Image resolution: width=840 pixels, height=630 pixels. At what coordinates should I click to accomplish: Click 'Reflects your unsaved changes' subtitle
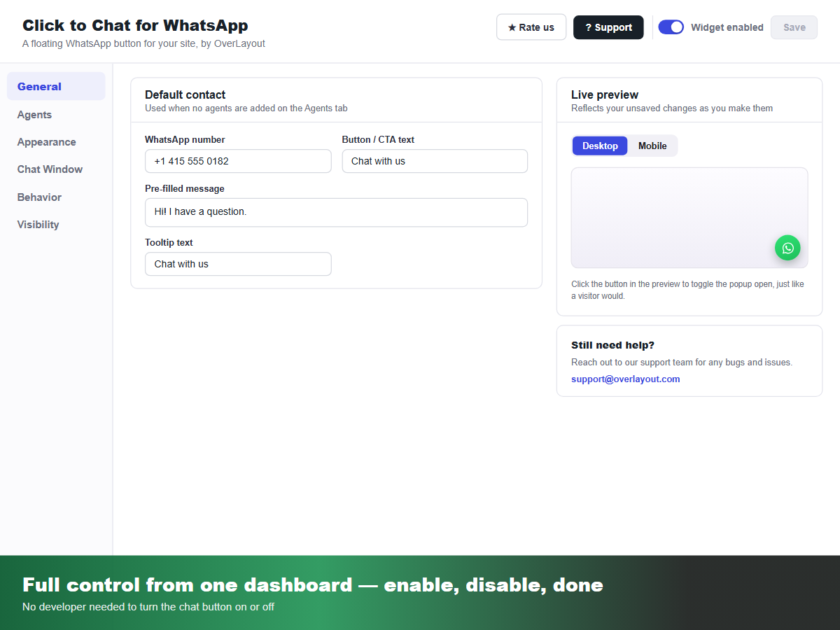pos(672,108)
